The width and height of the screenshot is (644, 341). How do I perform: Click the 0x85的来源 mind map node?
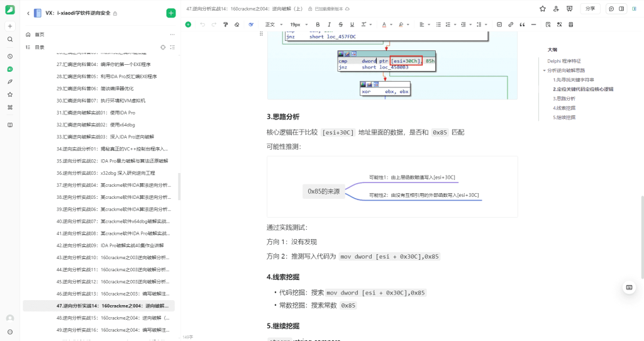(323, 191)
